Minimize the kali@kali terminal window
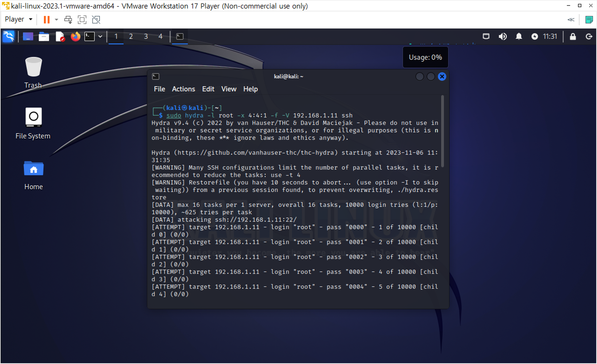Viewport: 597px width, 364px height. pos(419,77)
